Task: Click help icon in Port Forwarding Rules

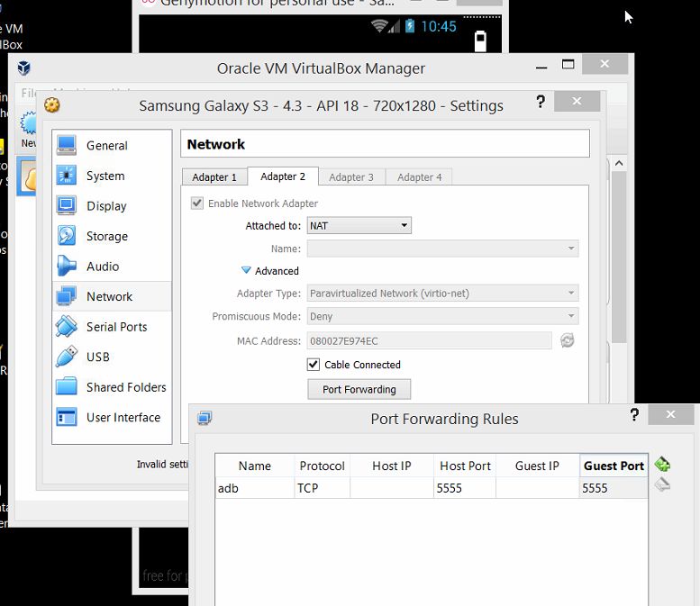Action: click(x=634, y=415)
